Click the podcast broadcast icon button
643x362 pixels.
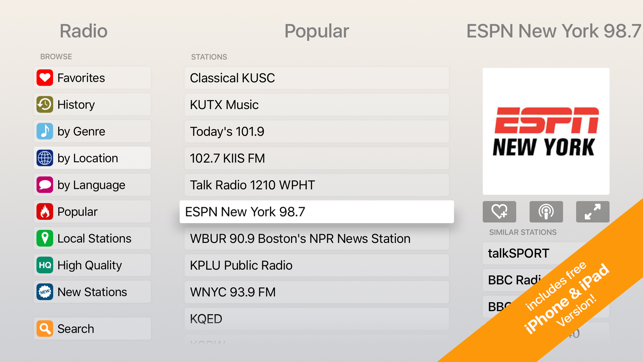coord(546,212)
